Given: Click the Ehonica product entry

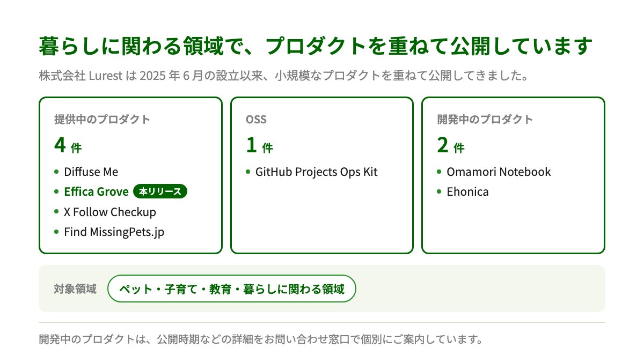Looking at the screenshot, I should pyautogui.click(x=467, y=191).
